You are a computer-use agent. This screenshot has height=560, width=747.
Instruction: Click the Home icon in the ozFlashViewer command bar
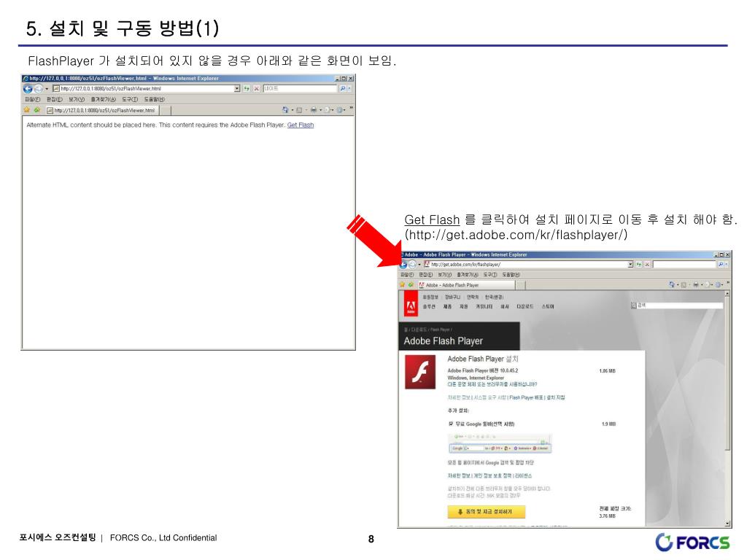[285, 110]
